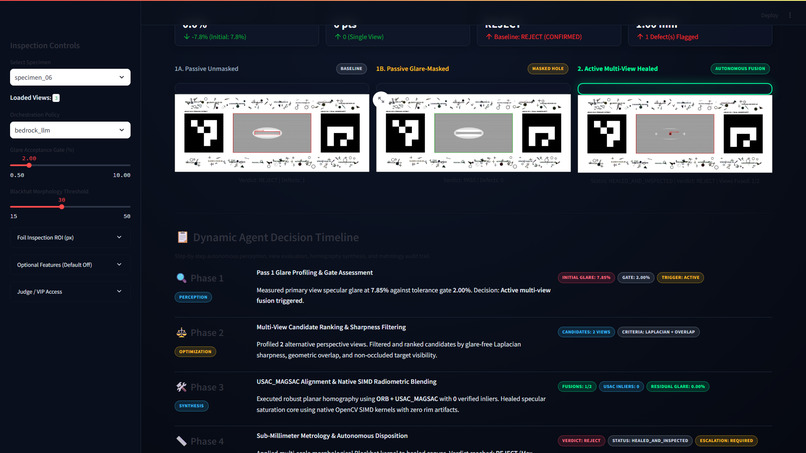Click the Baseline: REJECT (CONFIRMED) delta text
Image resolution: width=806 pixels, height=453 pixels.
pyautogui.click(x=534, y=37)
